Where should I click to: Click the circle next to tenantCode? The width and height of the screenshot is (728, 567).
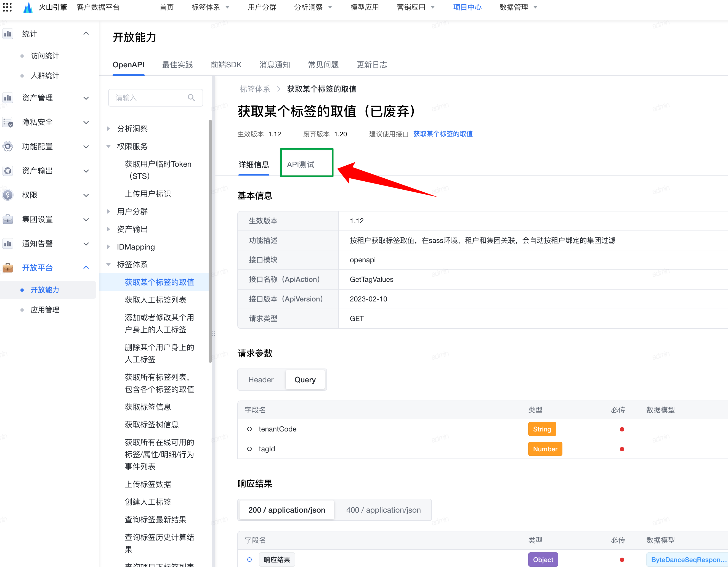(249, 429)
